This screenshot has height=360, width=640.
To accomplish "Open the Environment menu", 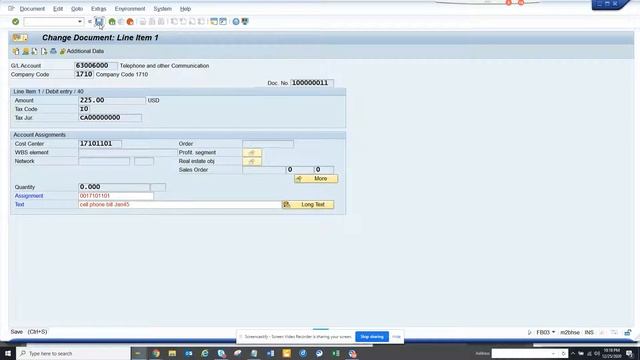I will (130, 9).
